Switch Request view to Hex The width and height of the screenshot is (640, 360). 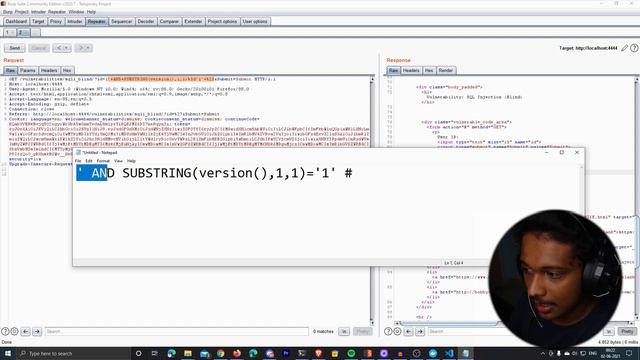coord(67,71)
